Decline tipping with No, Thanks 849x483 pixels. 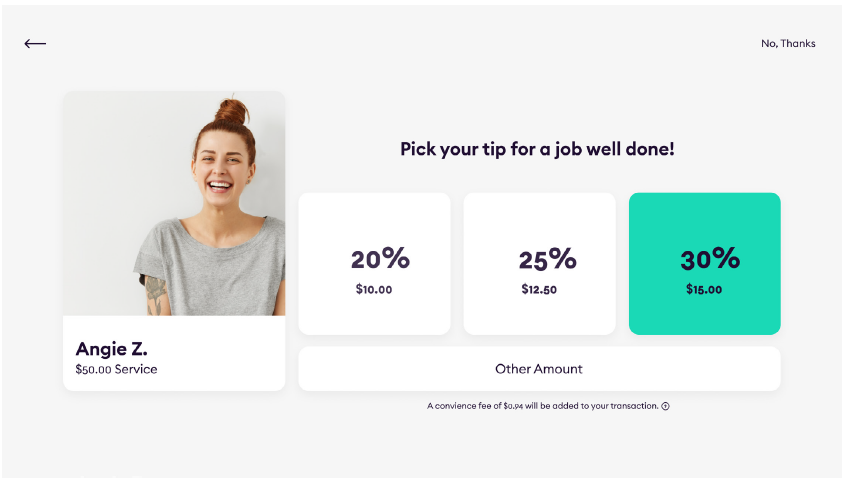(788, 44)
